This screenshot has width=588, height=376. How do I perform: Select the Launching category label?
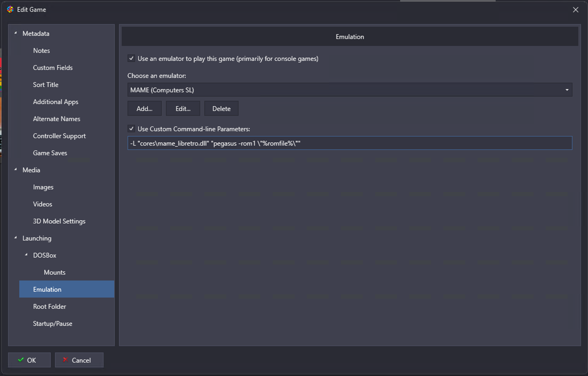(37, 238)
